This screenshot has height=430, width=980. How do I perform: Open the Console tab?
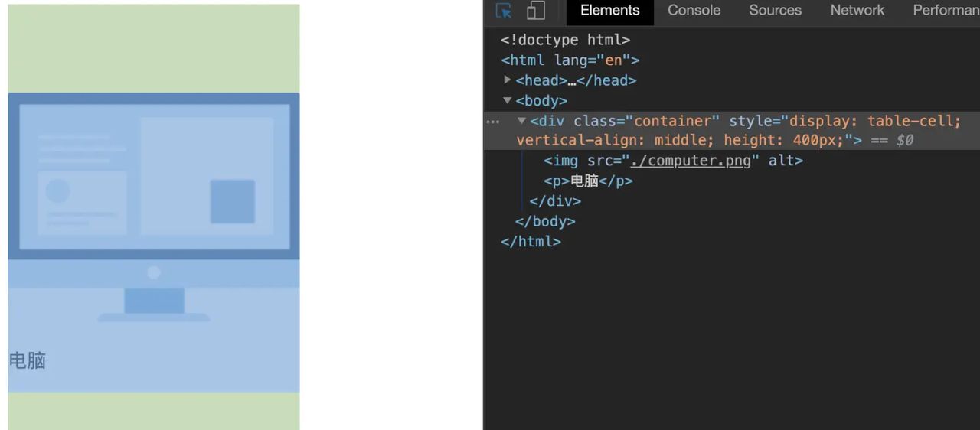[694, 11]
